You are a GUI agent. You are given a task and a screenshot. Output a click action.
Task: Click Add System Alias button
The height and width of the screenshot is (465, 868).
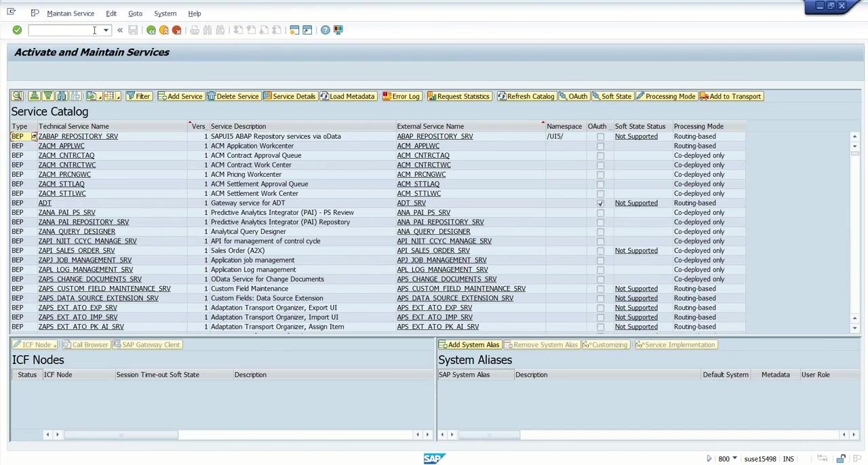[x=469, y=345]
